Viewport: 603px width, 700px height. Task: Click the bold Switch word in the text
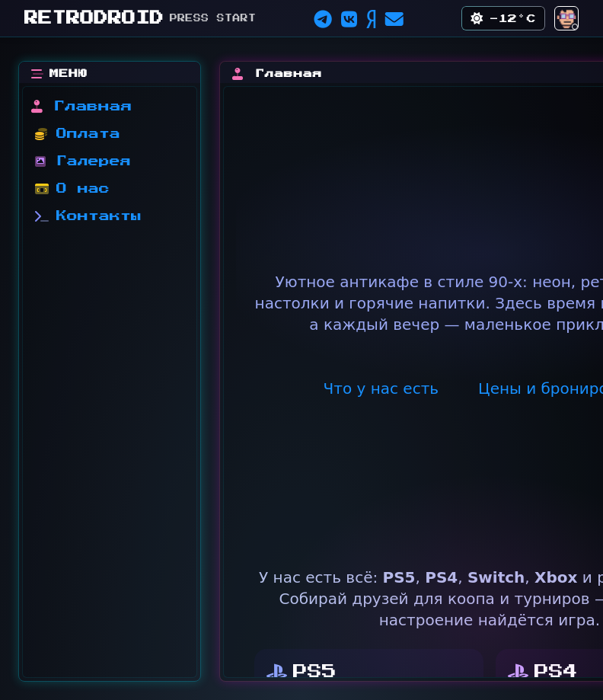point(496,577)
